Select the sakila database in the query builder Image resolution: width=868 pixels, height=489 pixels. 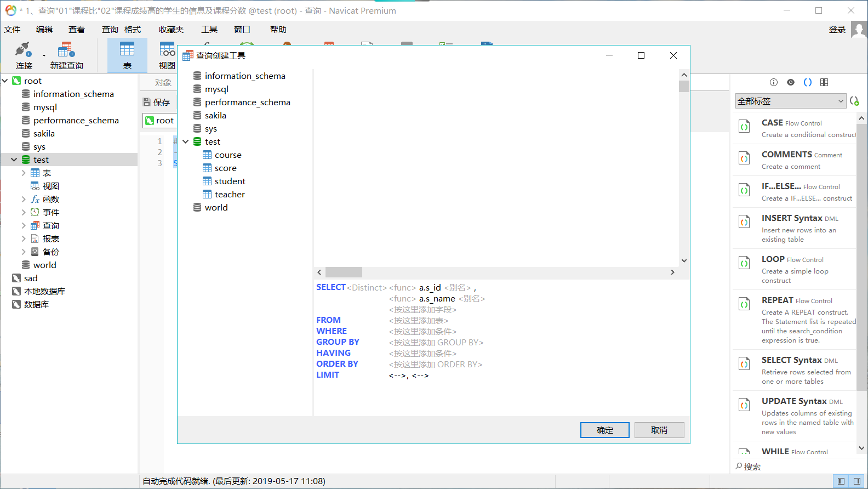[210, 116]
